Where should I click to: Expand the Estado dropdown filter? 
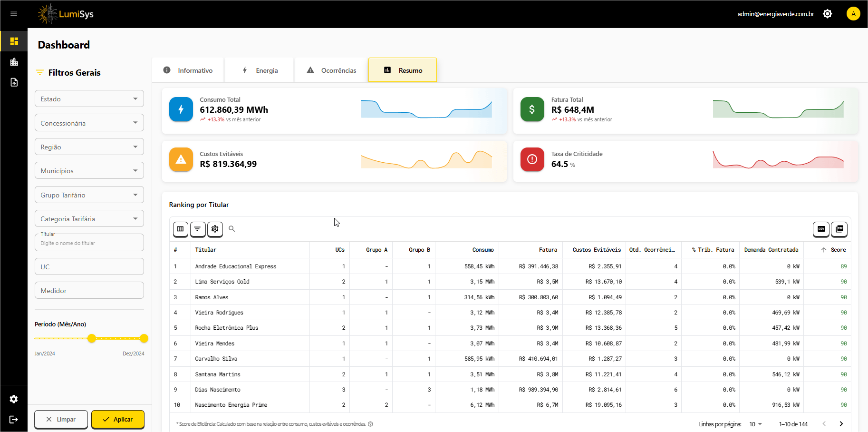pyautogui.click(x=89, y=99)
